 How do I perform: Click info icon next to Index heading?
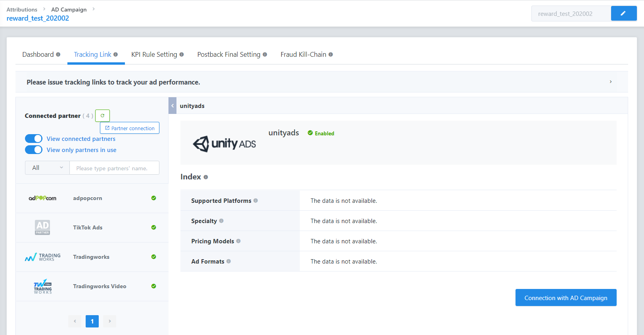coord(206,177)
